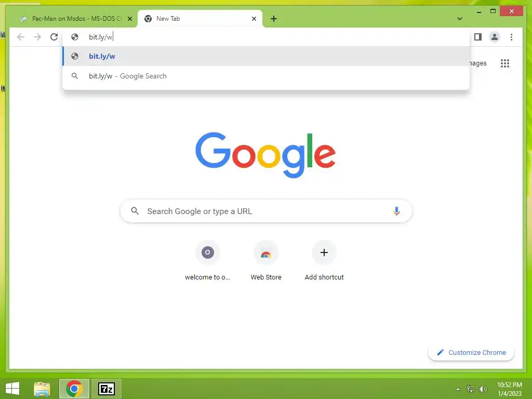Reload the current page
The width and height of the screenshot is (532, 399).
(54, 37)
